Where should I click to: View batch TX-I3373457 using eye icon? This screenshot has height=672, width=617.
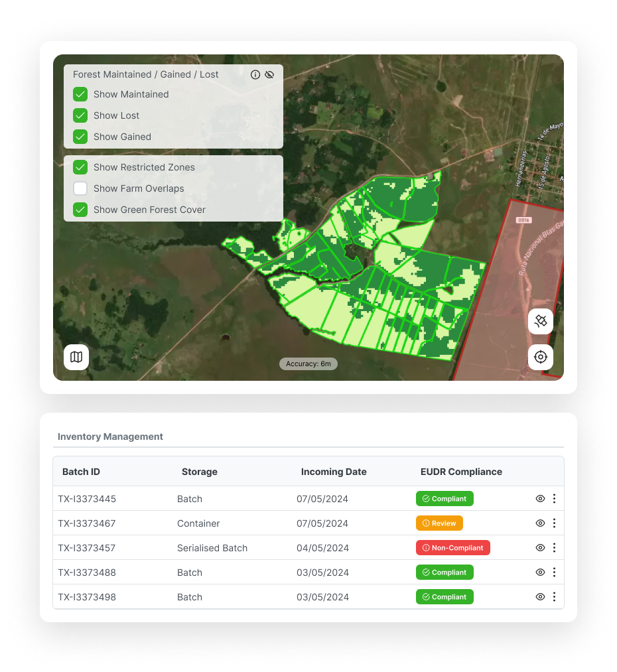point(540,548)
